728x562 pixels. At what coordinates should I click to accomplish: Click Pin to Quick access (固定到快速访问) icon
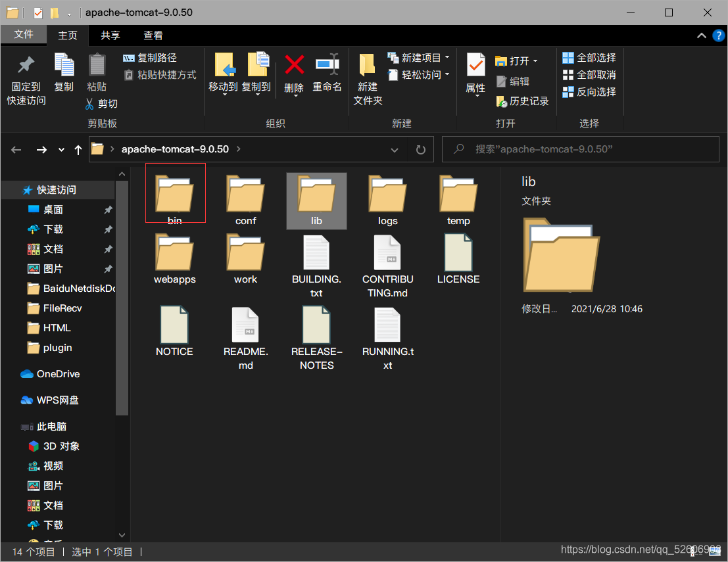(x=26, y=65)
